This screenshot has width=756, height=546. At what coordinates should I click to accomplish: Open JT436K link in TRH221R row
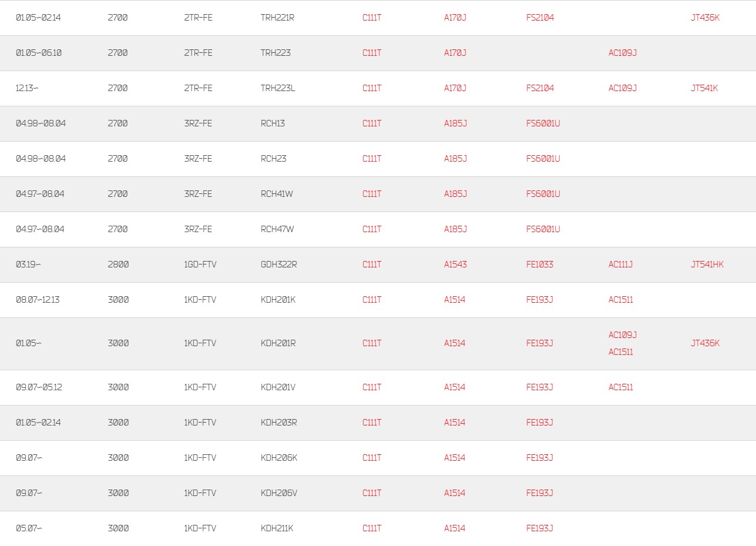(x=705, y=18)
